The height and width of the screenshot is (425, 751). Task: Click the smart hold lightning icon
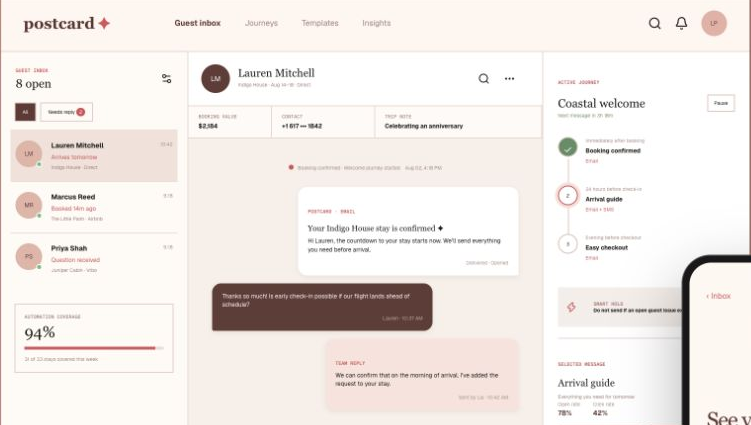click(x=571, y=307)
